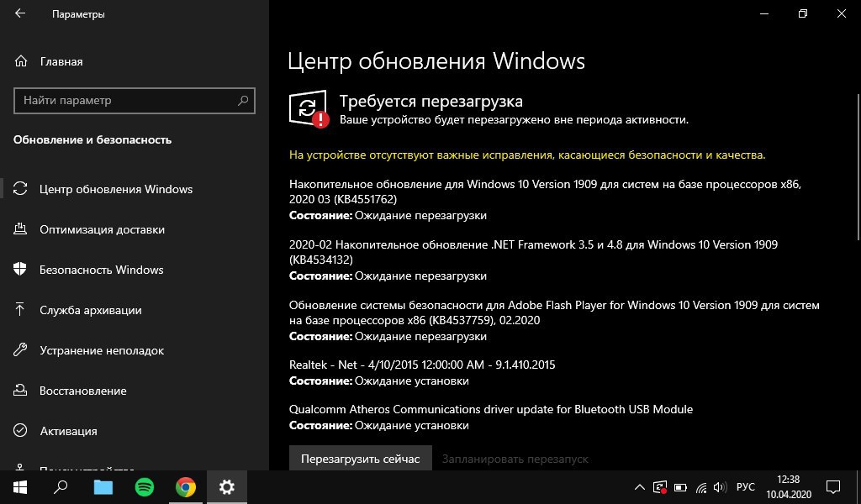861x504 pixels.
Task: Click Запланировать перезапуск link
Action: [x=515, y=459]
